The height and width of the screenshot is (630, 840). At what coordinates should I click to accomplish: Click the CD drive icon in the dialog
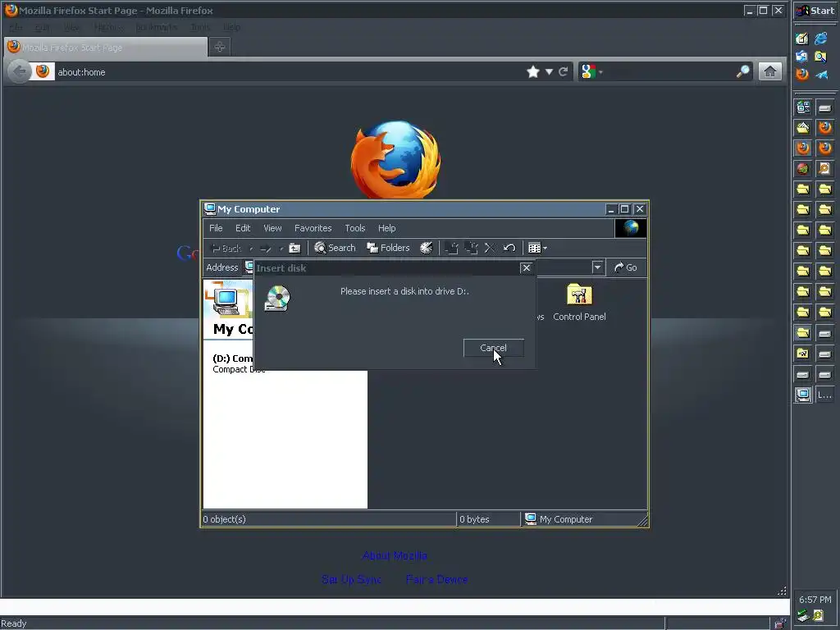coord(277,299)
